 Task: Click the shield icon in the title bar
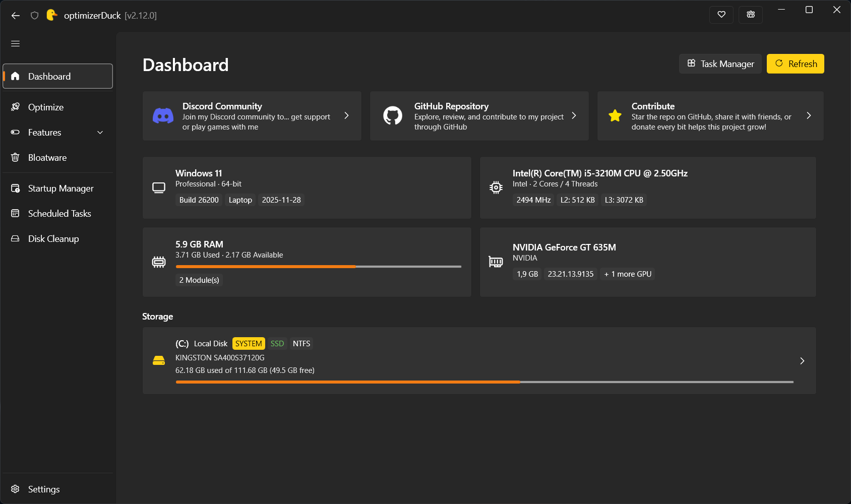[x=34, y=16]
